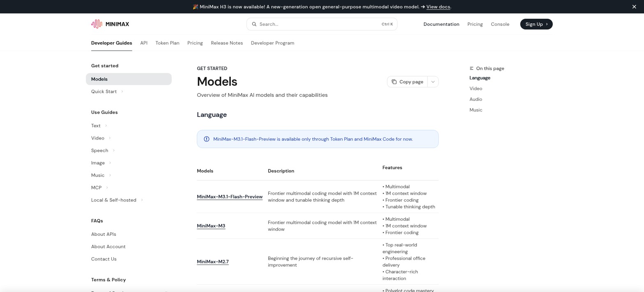Image resolution: width=644 pixels, height=292 pixels.
Task: Click the MiniMax logo
Action: [110, 24]
